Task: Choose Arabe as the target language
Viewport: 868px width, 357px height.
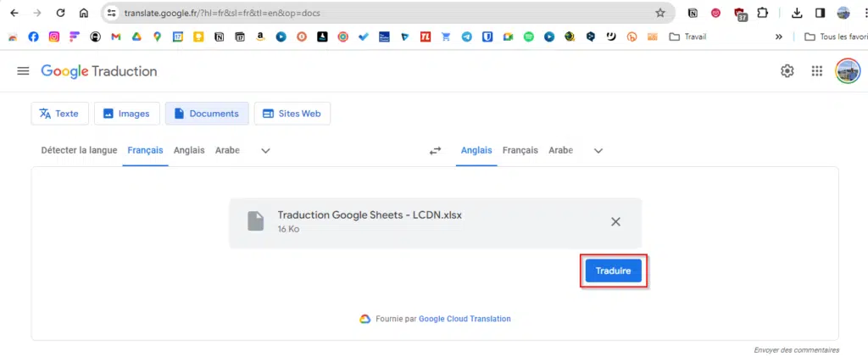Action: (561, 151)
